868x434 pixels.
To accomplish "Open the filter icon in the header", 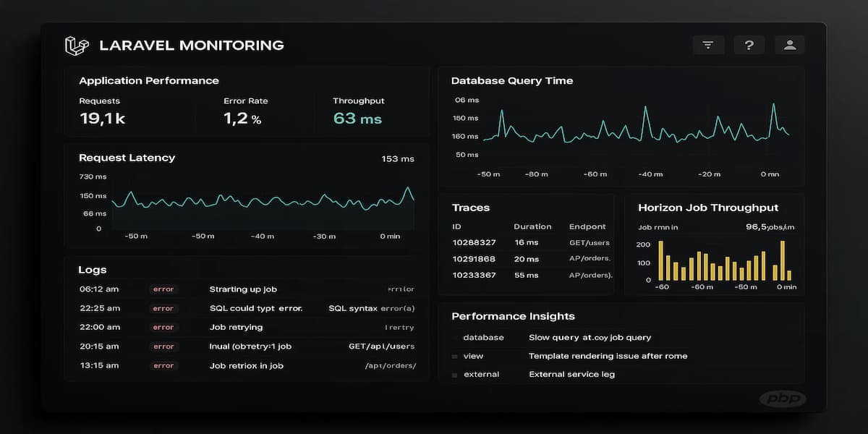I will tap(708, 44).
